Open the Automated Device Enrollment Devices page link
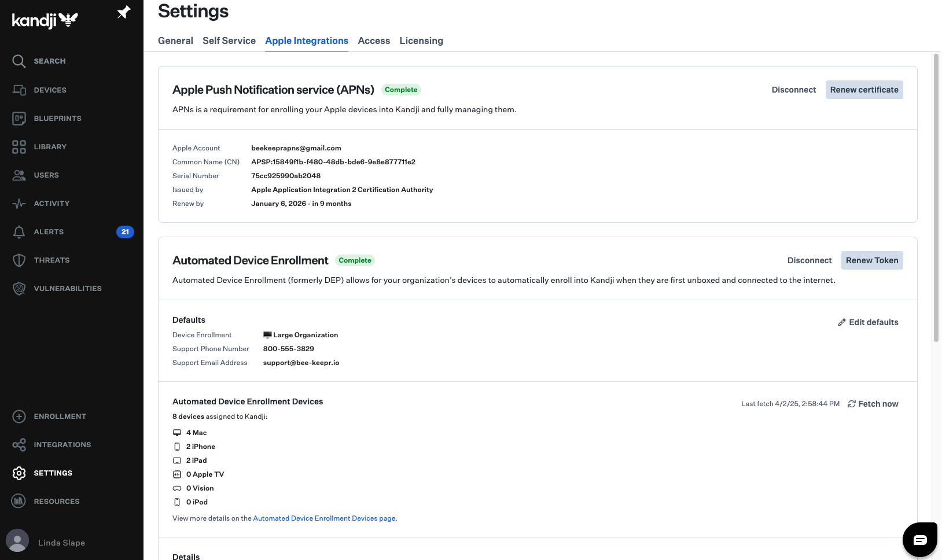This screenshot has height=560, width=942. (x=324, y=518)
